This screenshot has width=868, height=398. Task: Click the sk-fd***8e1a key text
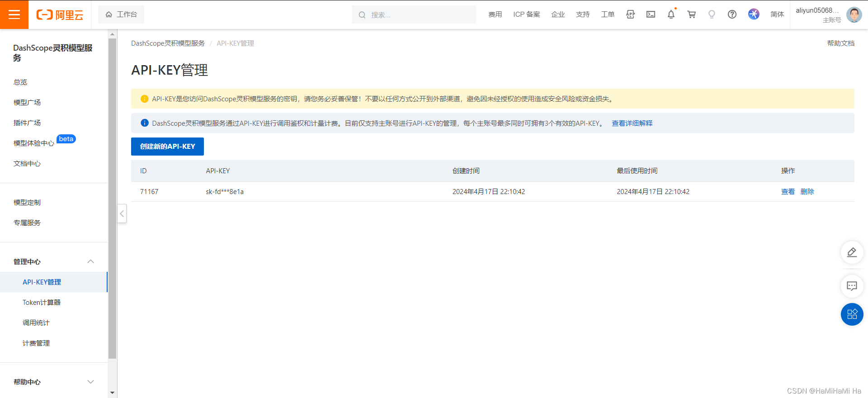coord(225,192)
